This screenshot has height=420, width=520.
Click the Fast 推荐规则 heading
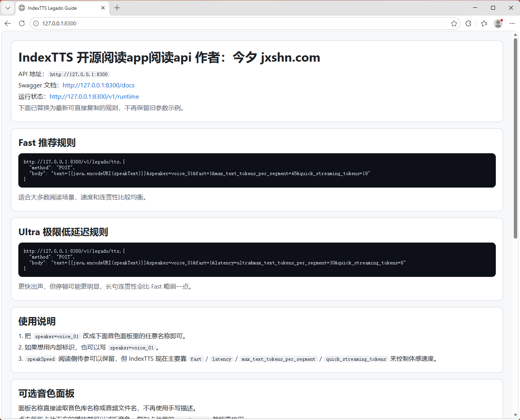47,143
